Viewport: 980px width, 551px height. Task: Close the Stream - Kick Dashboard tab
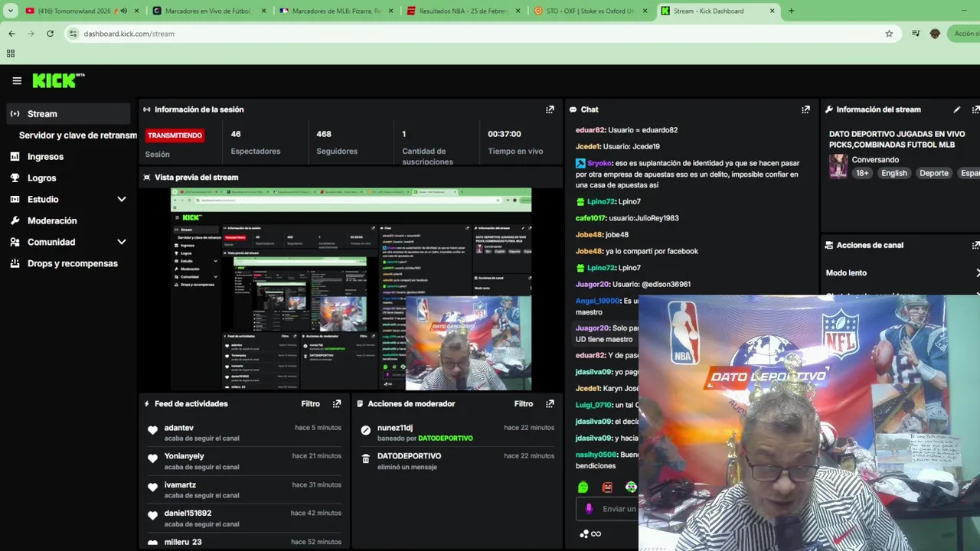point(772,11)
